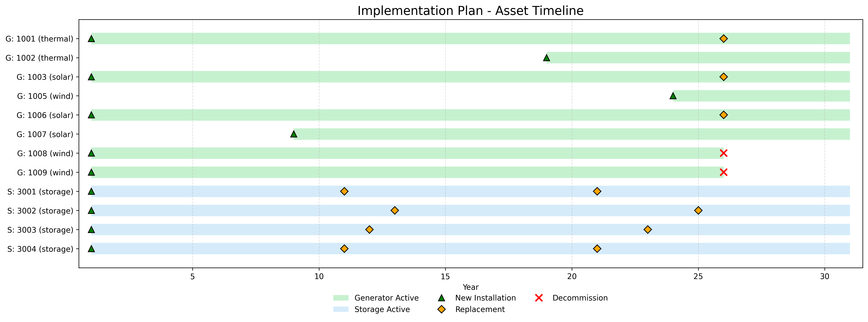868x322 pixels.
Task: Click S: 3001 storage first replacement diamond
Action: tap(344, 191)
